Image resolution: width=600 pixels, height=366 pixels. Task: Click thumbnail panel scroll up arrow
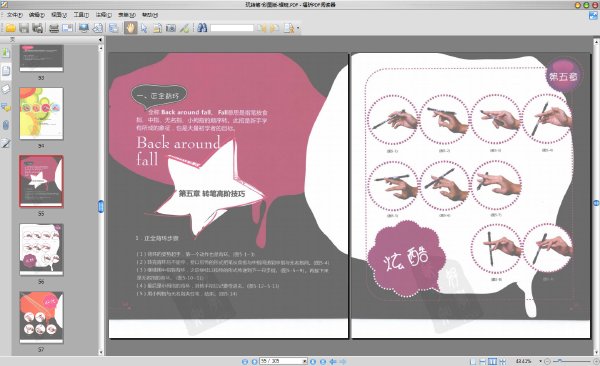101,48
